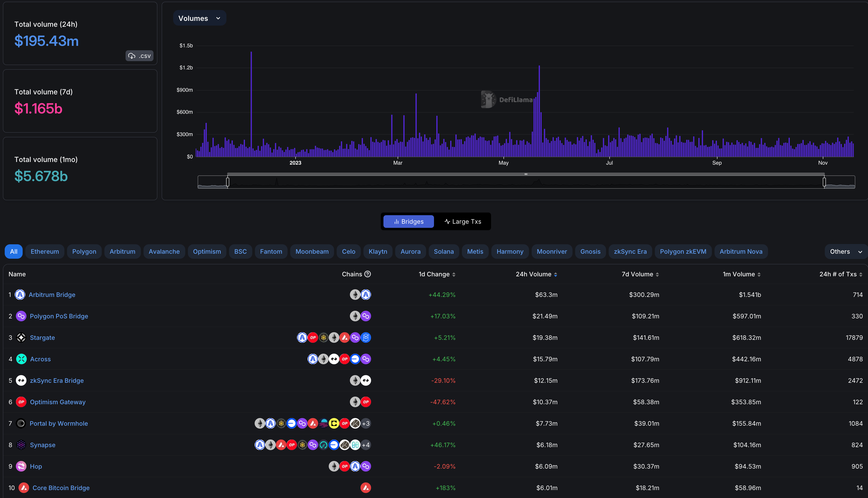Screen dimensions: 868x498
Task: Click the Across logo icon
Action: (x=21, y=359)
